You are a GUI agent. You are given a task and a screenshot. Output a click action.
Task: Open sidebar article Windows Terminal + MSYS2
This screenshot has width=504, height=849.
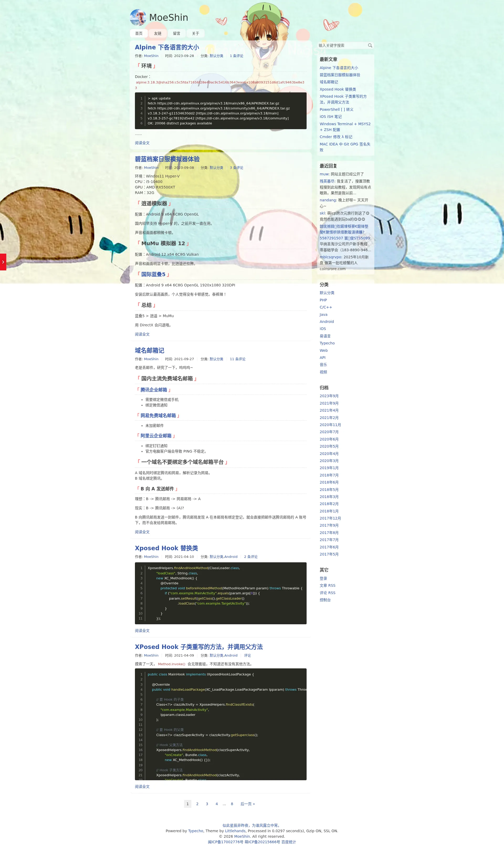(x=345, y=127)
